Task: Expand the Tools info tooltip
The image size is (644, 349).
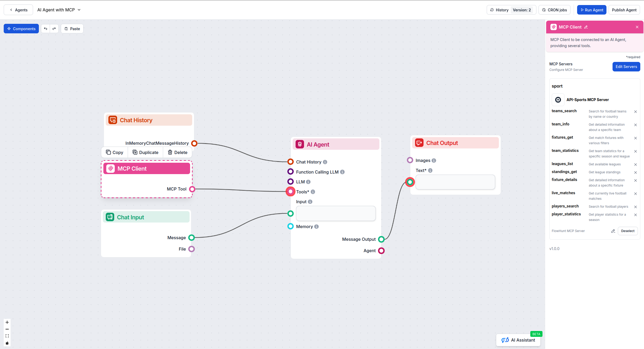Action: [x=312, y=192]
